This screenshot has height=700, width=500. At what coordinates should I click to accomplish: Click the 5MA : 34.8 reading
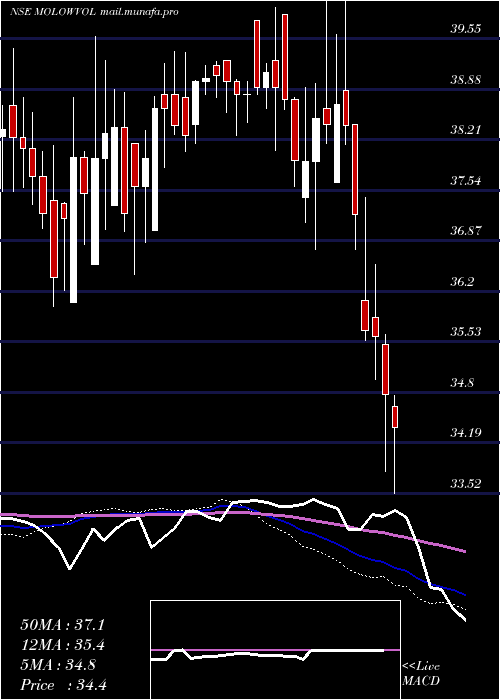tap(59, 666)
